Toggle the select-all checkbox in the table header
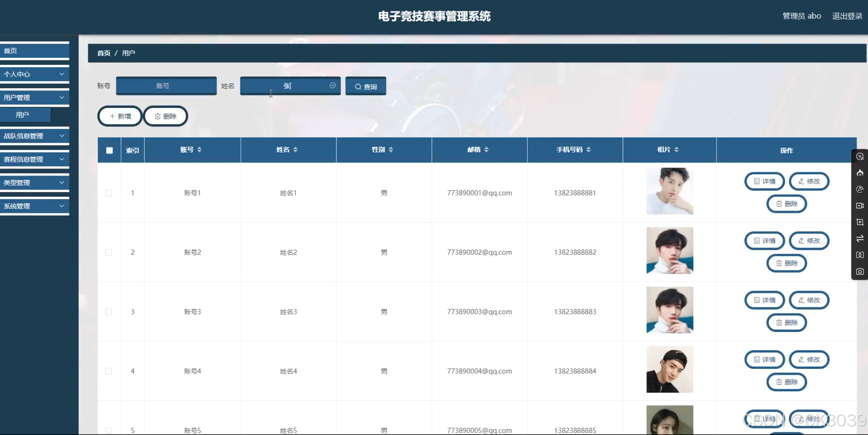Image resolution: width=868 pixels, height=435 pixels. (109, 150)
